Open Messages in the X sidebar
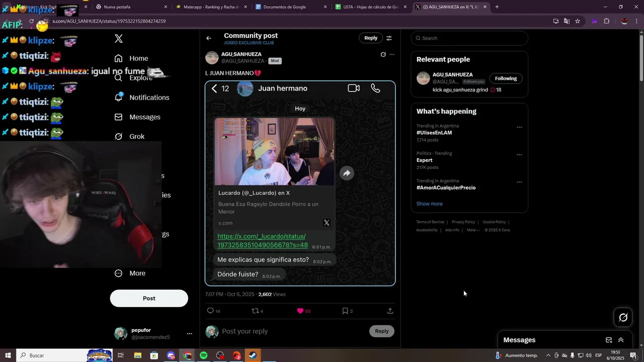The image size is (644, 362). tap(137, 117)
